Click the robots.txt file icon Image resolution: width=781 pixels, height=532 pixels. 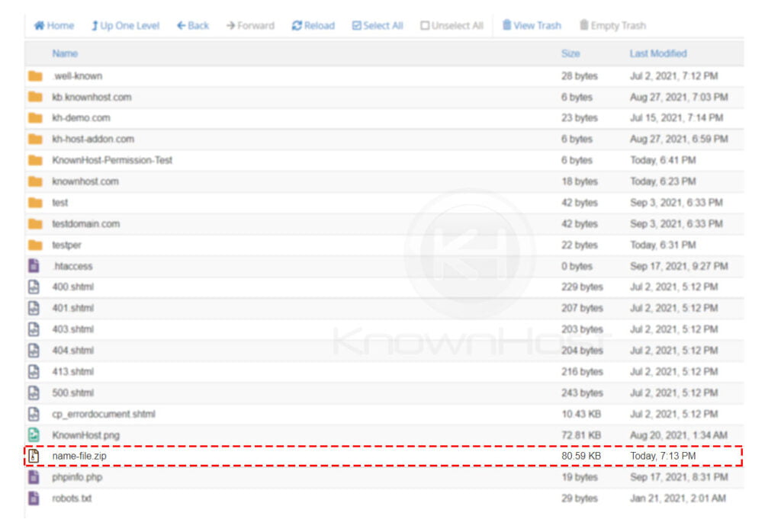click(x=34, y=498)
